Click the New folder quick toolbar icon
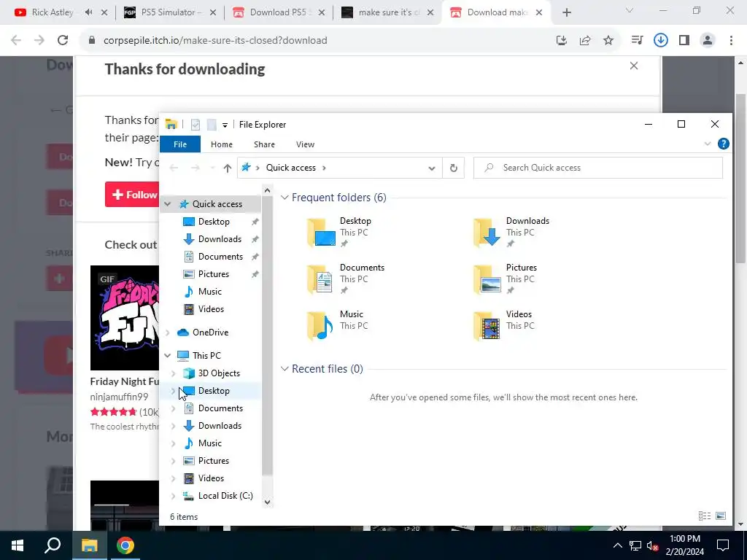The width and height of the screenshot is (747, 560). 212,125
